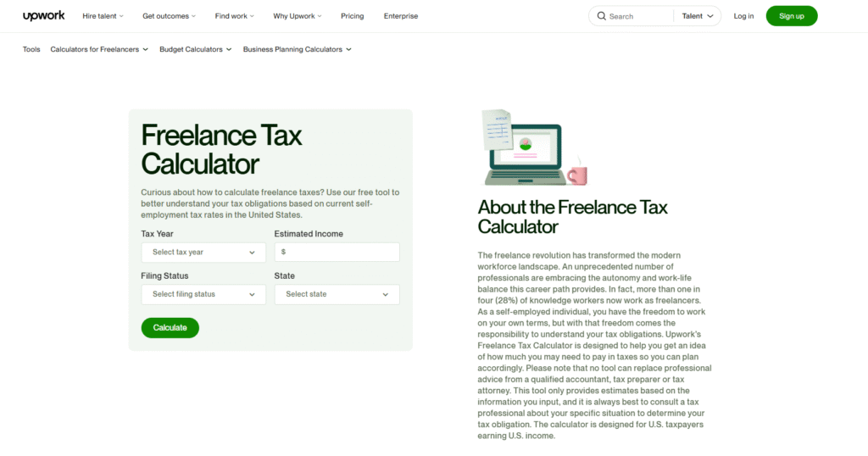Viewport: 868px width, 456px height.
Task: Expand Calculators for Freelancers menu
Action: pyautogui.click(x=99, y=49)
